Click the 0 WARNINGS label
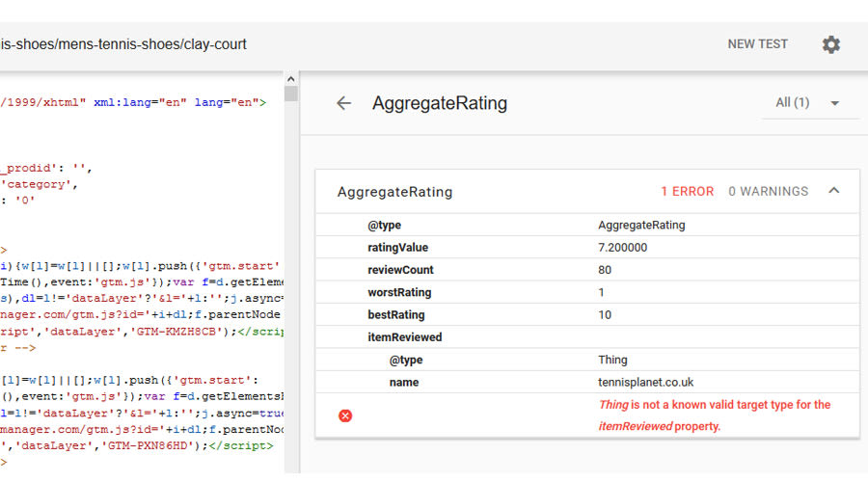Viewport: 868px width, 482px height. (x=768, y=192)
